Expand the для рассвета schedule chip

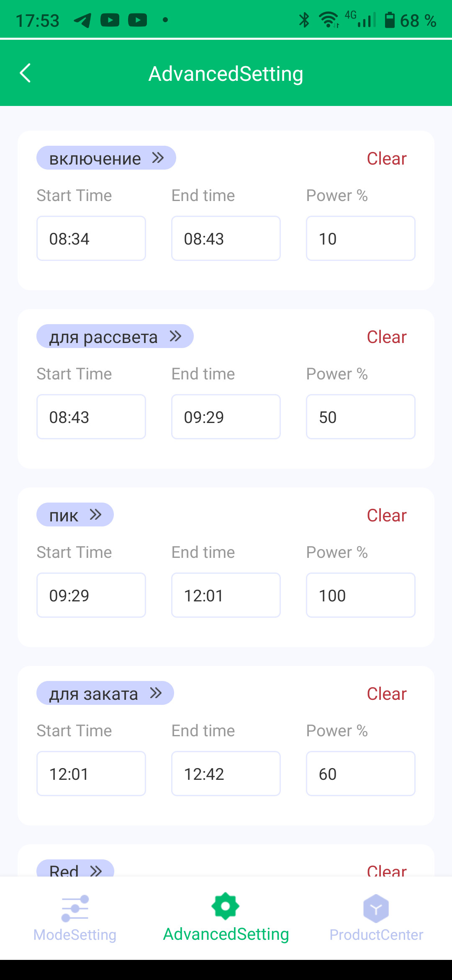point(115,337)
